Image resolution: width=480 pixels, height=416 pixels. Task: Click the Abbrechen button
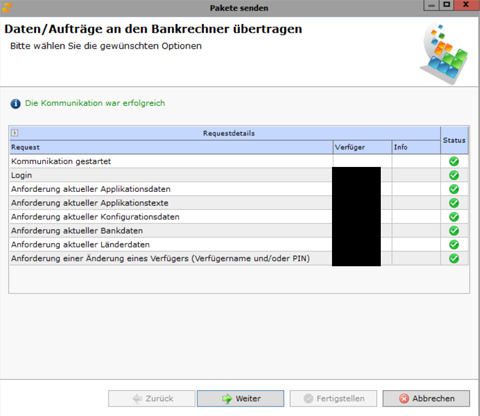pos(426,398)
